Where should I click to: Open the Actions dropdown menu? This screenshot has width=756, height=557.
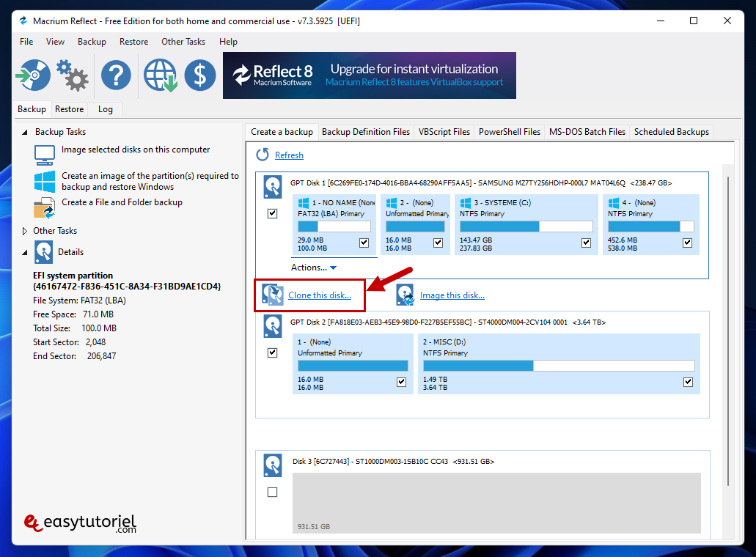313,268
